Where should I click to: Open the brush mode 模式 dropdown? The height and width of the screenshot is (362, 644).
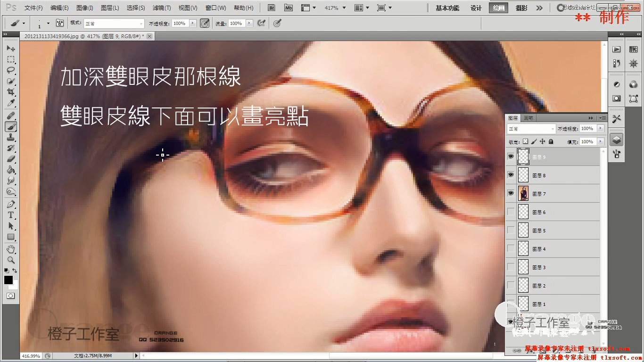tap(114, 23)
